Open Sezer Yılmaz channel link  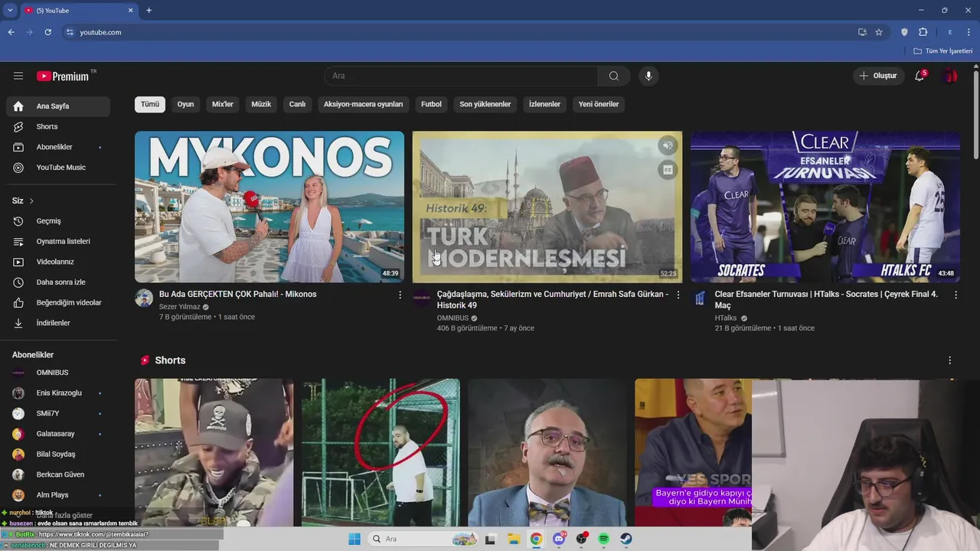(x=179, y=307)
